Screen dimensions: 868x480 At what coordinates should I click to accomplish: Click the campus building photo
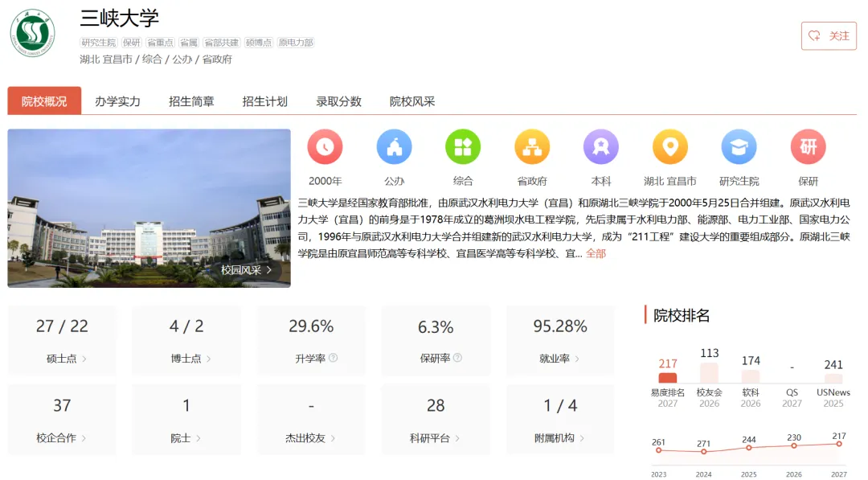click(x=149, y=208)
